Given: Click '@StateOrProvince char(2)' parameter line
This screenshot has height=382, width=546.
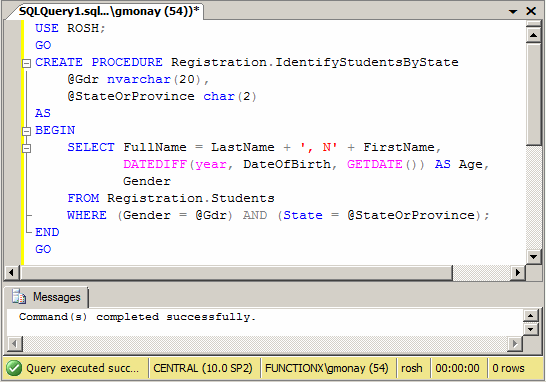Looking at the screenshot, I should pyautogui.click(x=162, y=96).
